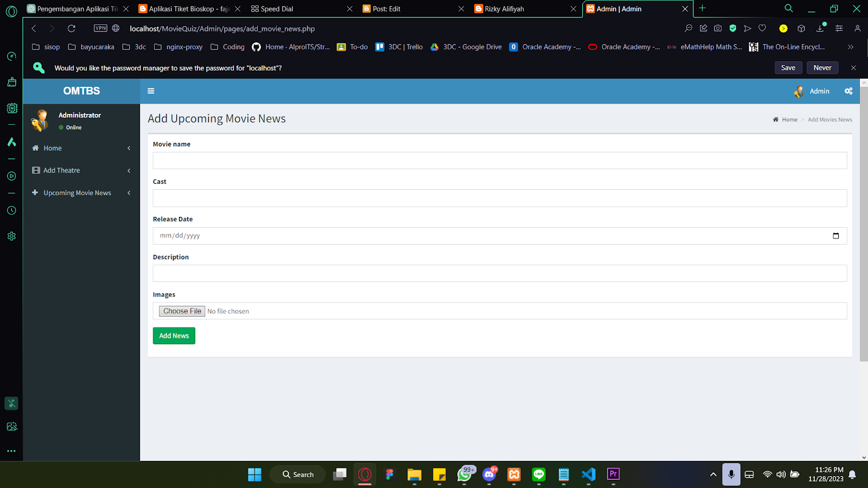Launch XAMPP from the taskbar
Screen dimensions: 868x488
[514, 474]
